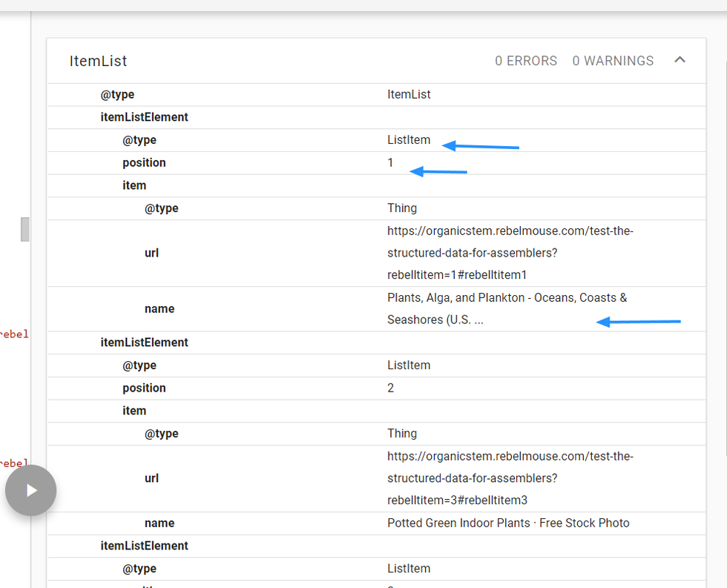The image size is (727, 588).
Task: Click the Potted Green Indoor Plants name
Action: pyautogui.click(x=508, y=523)
